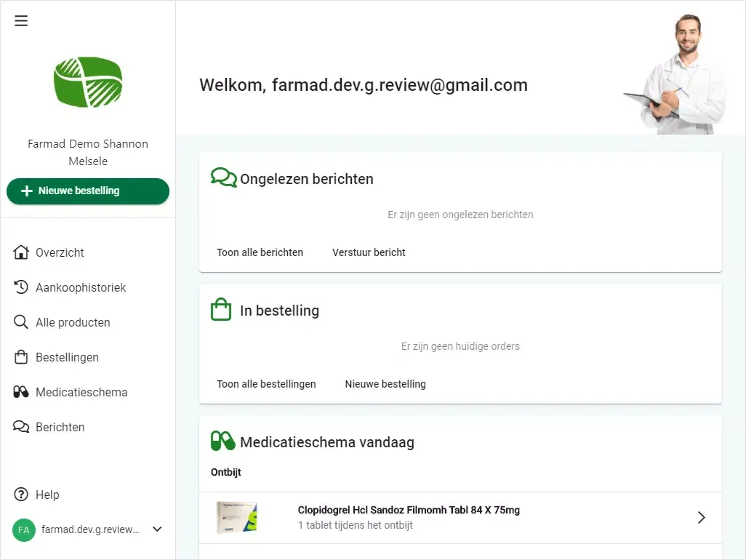Image resolution: width=746 pixels, height=560 pixels.
Task: Click the green Farmad logo
Action: (x=88, y=82)
